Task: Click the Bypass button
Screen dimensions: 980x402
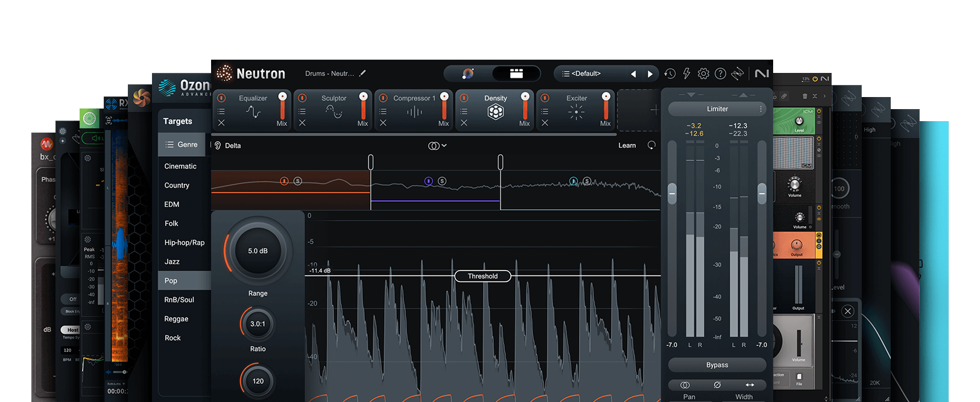Action: pos(717,365)
